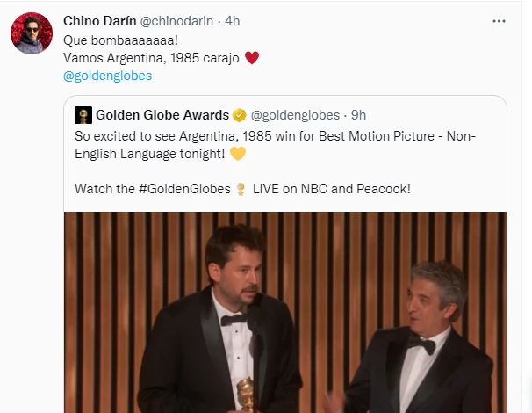Click the yellow heart emoji
Viewport: 532px width, 413px height.
[238, 154]
